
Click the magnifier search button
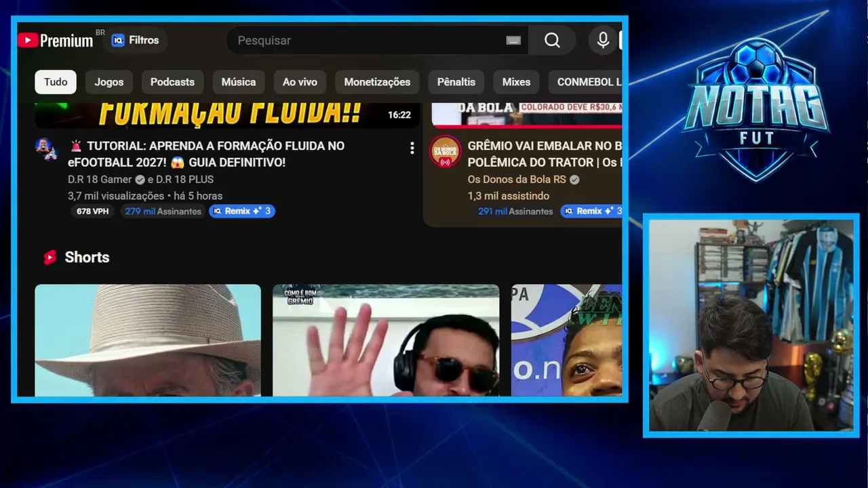click(x=552, y=41)
